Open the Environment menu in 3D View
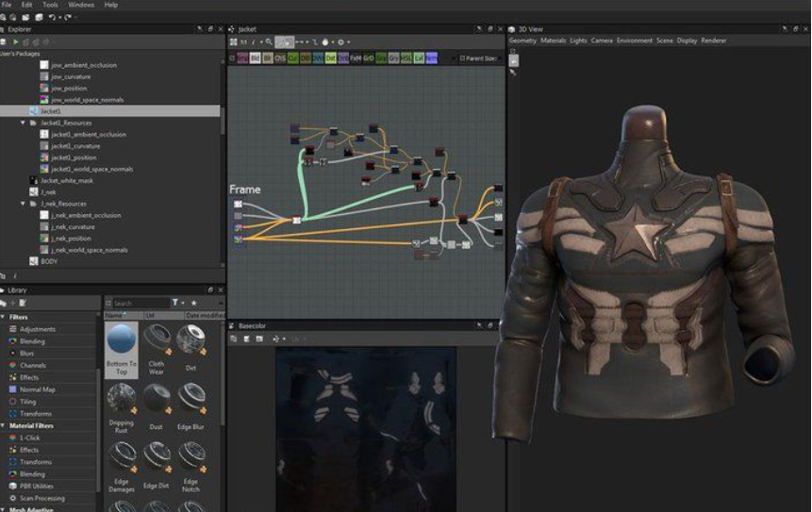Screen dimensions: 812x512 tap(635, 41)
